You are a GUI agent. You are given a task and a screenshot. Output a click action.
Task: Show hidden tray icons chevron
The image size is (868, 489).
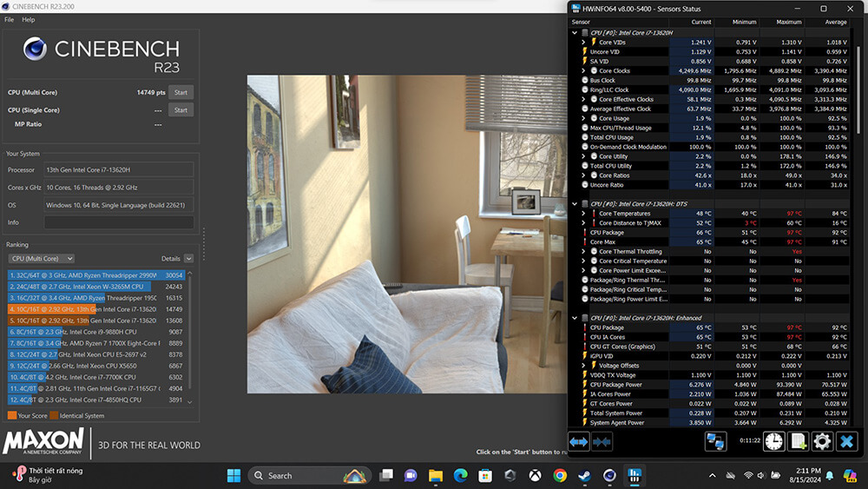[x=712, y=476]
